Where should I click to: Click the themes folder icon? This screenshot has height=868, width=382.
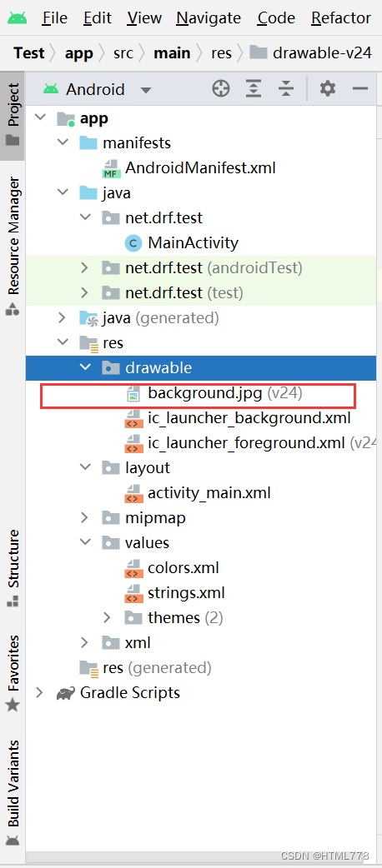(x=133, y=618)
